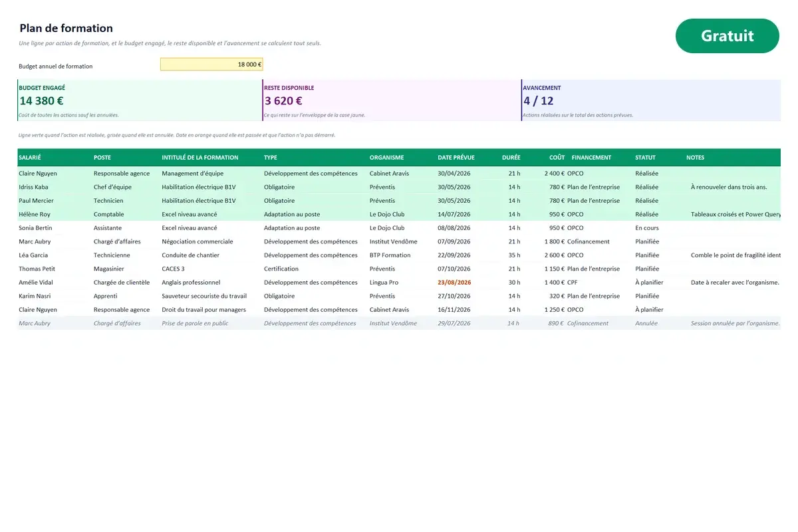Click the Paul Mercier cell
The image size is (798, 532).
pos(36,201)
